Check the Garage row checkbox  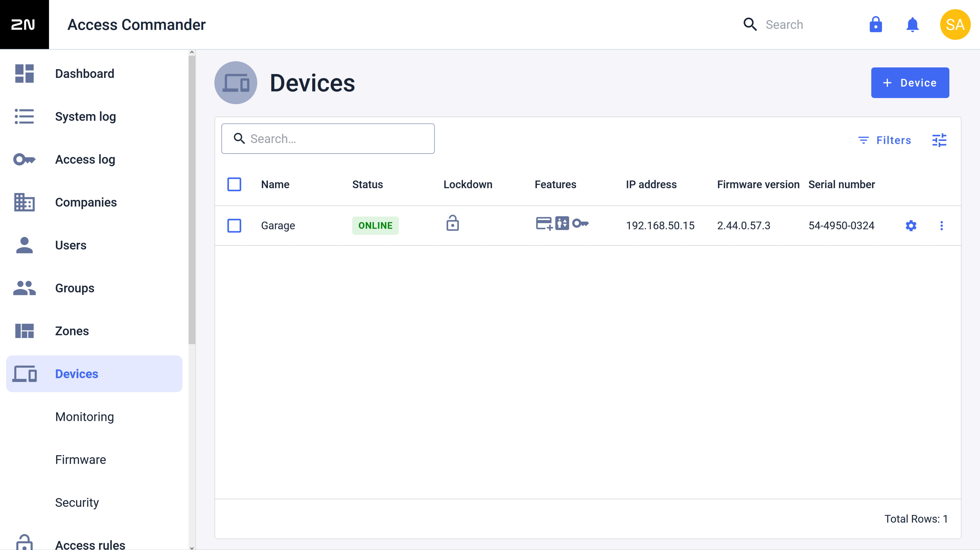coord(234,226)
